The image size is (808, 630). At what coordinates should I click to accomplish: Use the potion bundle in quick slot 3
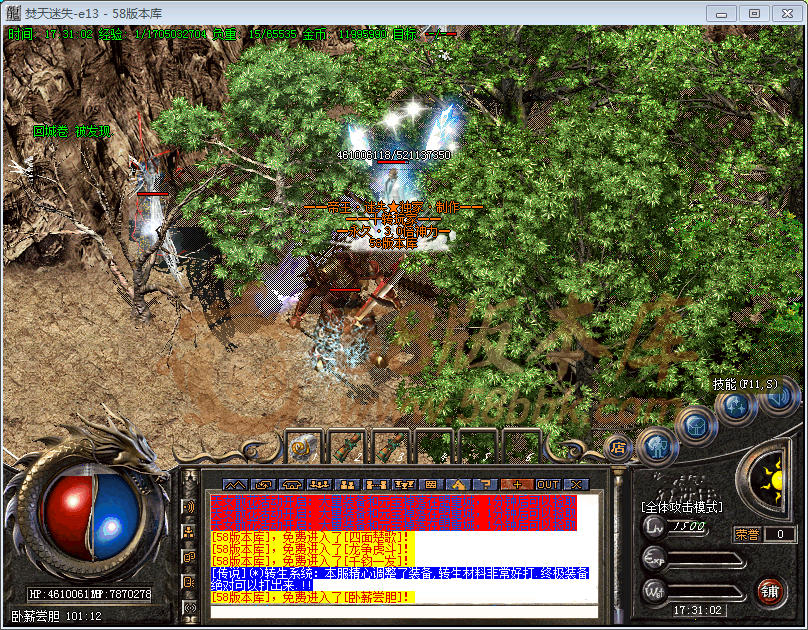[x=390, y=447]
